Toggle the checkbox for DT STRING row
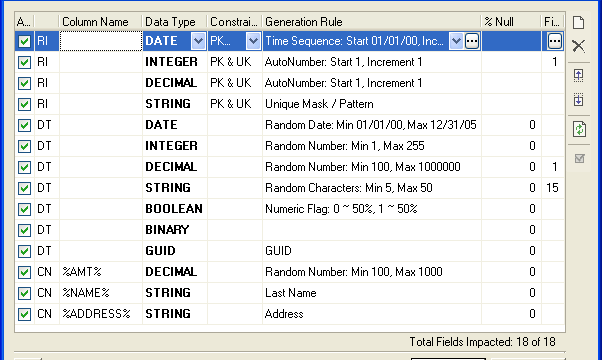The image size is (602, 360). [x=25, y=188]
